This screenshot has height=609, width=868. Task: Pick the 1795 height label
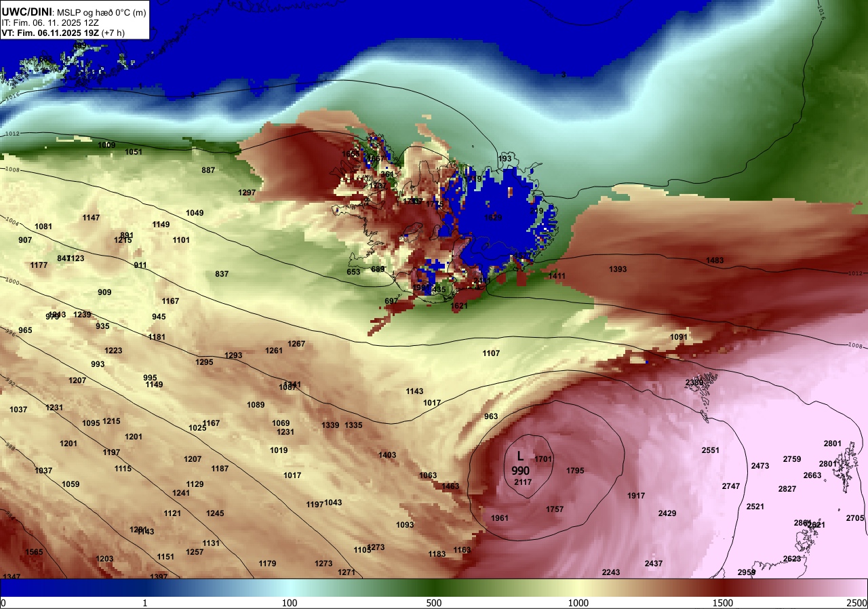coord(575,471)
